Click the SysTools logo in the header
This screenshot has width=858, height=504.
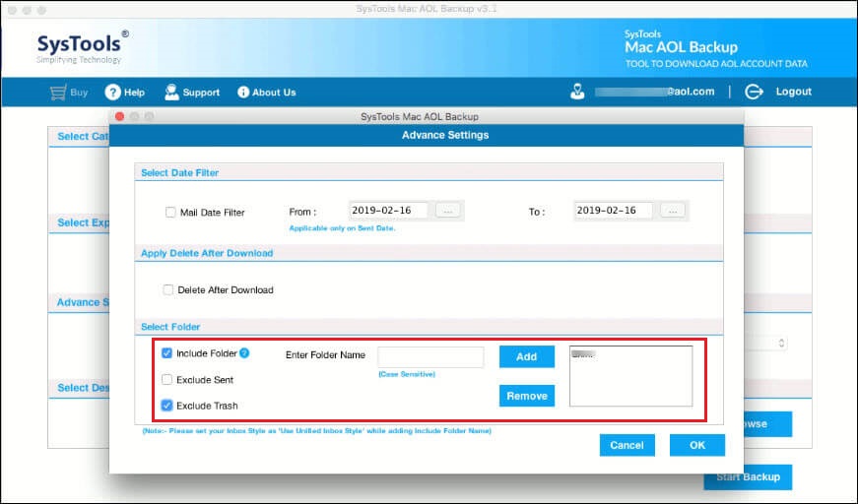click(x=83, y=47)
